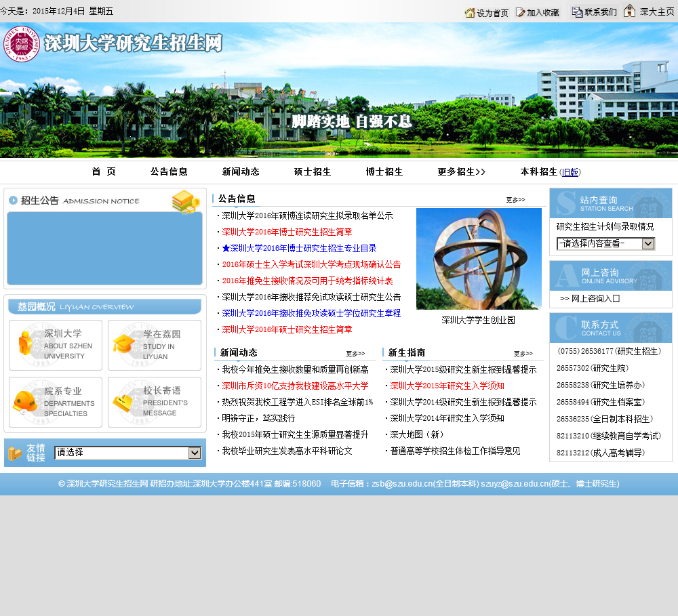Open 硕士招生 navigation item
The height and width of the screenshot is (616, 678).
click(312, 171)
